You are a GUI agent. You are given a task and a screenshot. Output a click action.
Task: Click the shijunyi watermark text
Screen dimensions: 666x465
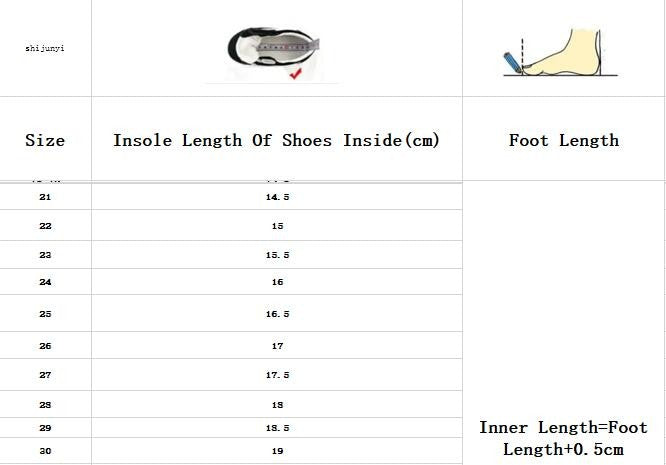click(45, 48)
